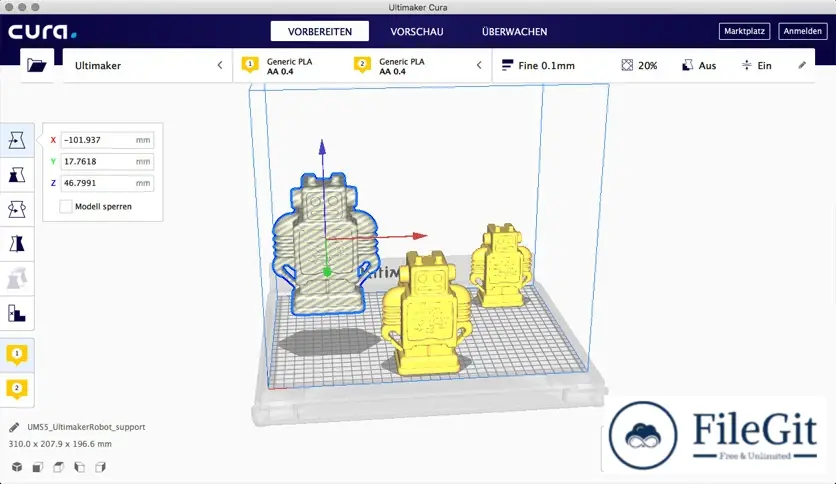Select extruder 2 Generic PLA configuration

pyautogui.click(x=390, y=66)
